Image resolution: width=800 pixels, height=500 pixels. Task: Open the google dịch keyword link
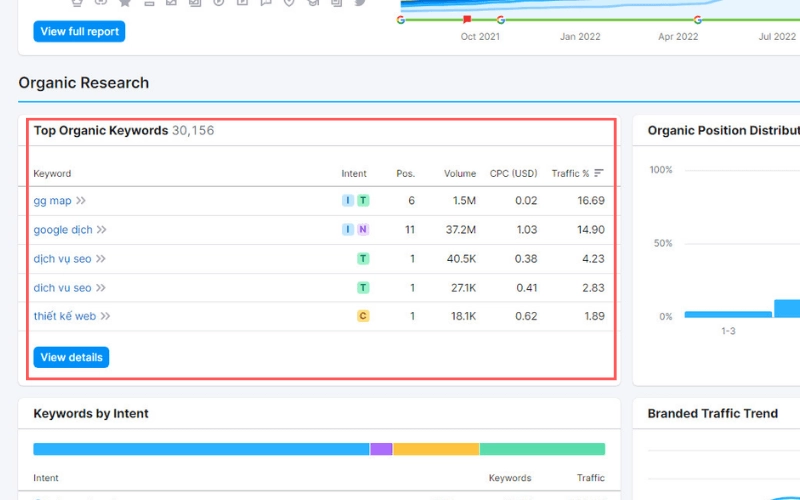coord(63,230)
